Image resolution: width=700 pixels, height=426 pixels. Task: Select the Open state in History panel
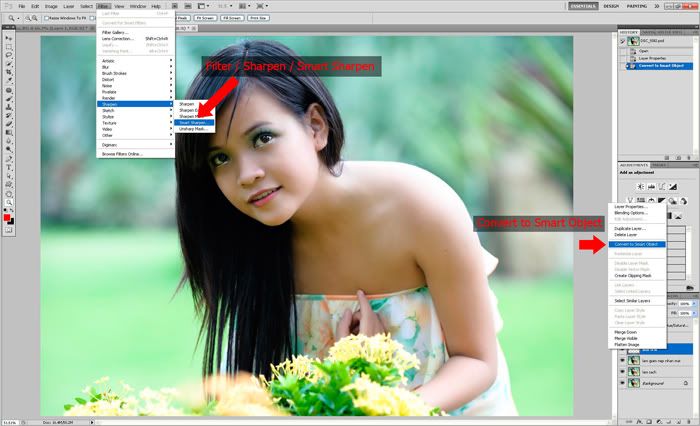coord(643,50)
